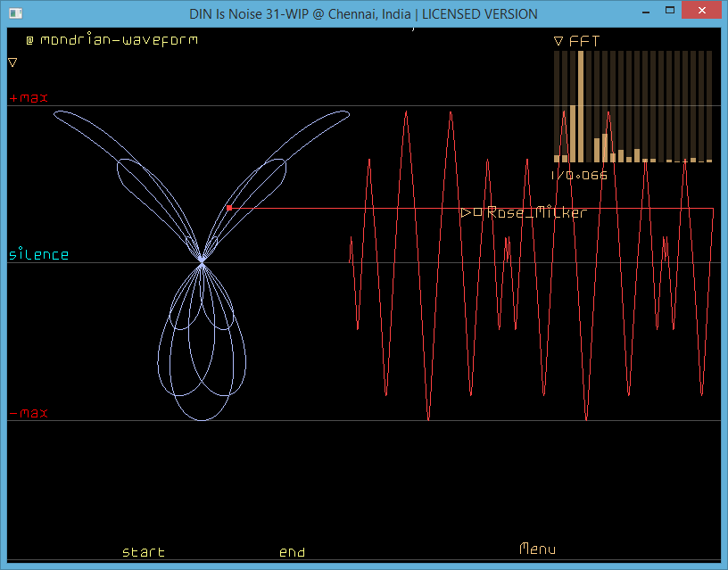Click the end marker label
The width and height of the screenshot is (728, 570).
(x=292, y=552)
